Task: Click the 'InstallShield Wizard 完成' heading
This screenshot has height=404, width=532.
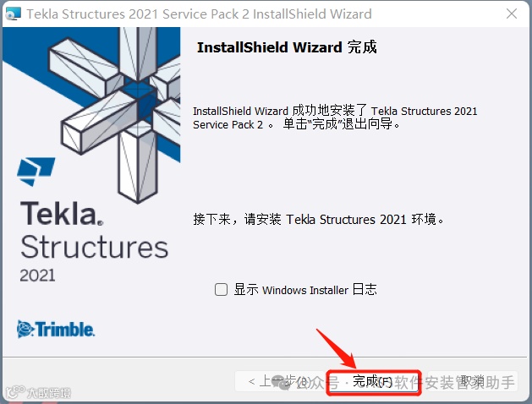Action: (287, 47)
